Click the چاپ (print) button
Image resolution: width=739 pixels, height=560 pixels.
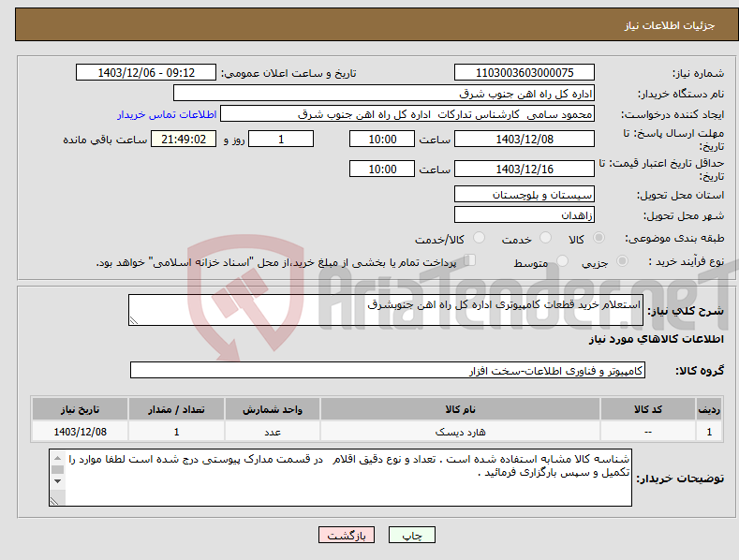click(x=411, y=535)
